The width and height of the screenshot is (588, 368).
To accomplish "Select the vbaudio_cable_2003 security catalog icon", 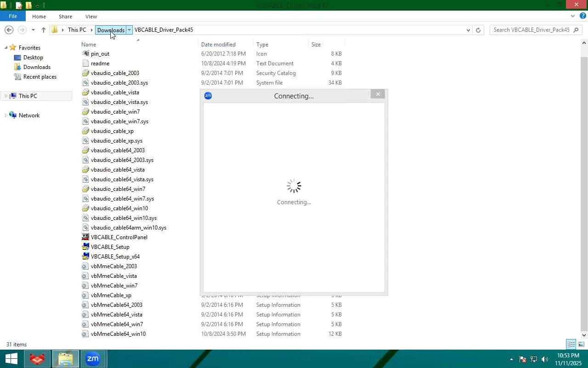I will click(85, 73).
